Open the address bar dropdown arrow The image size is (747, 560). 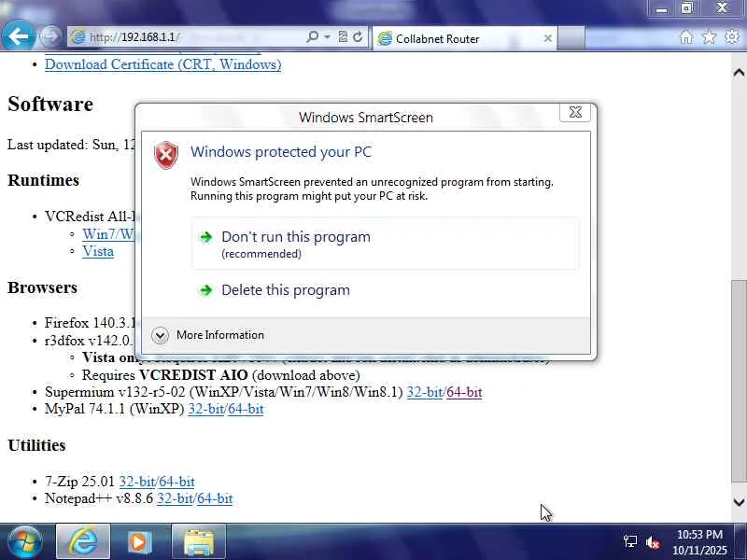point(328,36)
